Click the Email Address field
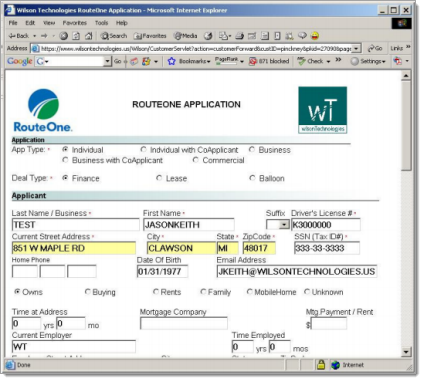The height and width of the screenshot is (381, 423). point(297,271)
